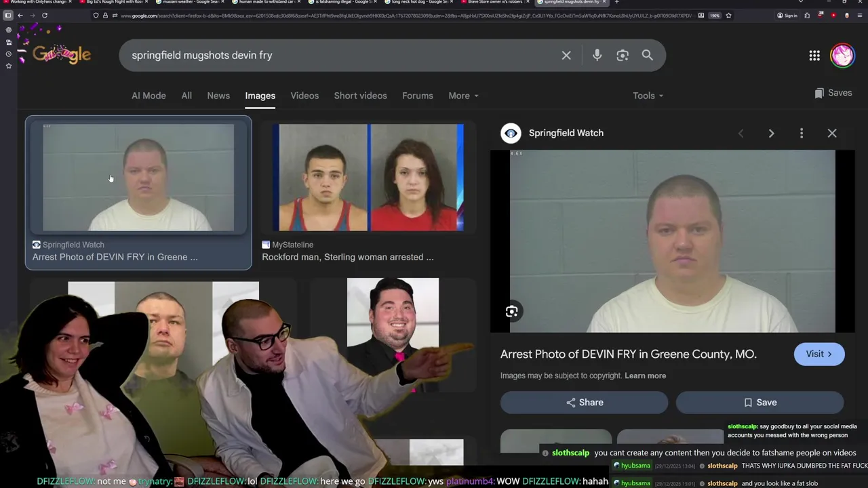
Task: Open 'Rockford man, Sterling woman arrested' link
Action: pos(348,257)
